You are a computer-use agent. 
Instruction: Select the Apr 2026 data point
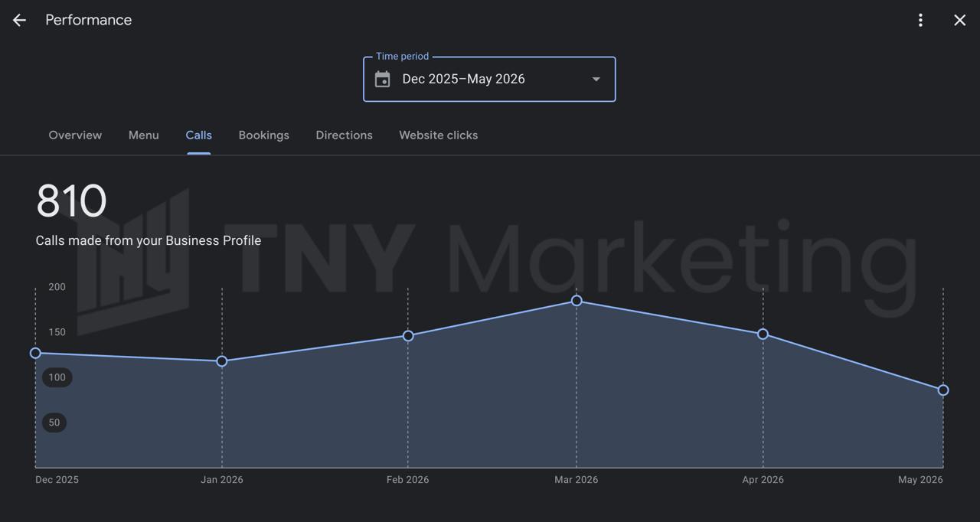[763, 334]
